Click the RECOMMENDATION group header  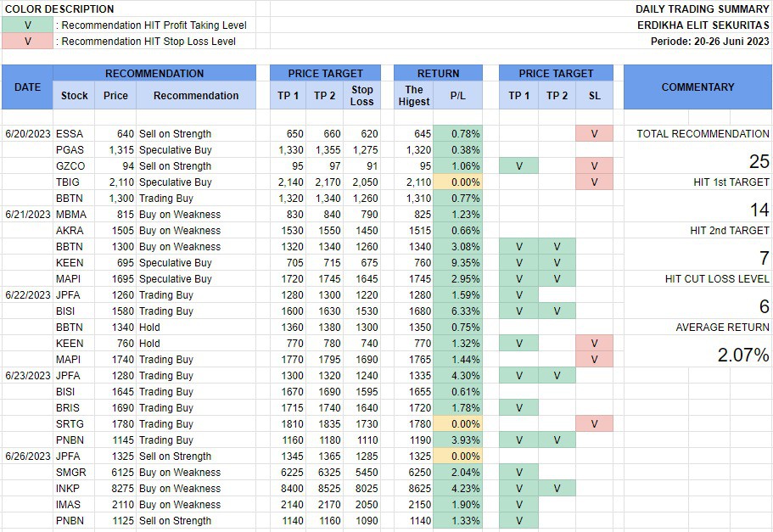coord(154,73)
